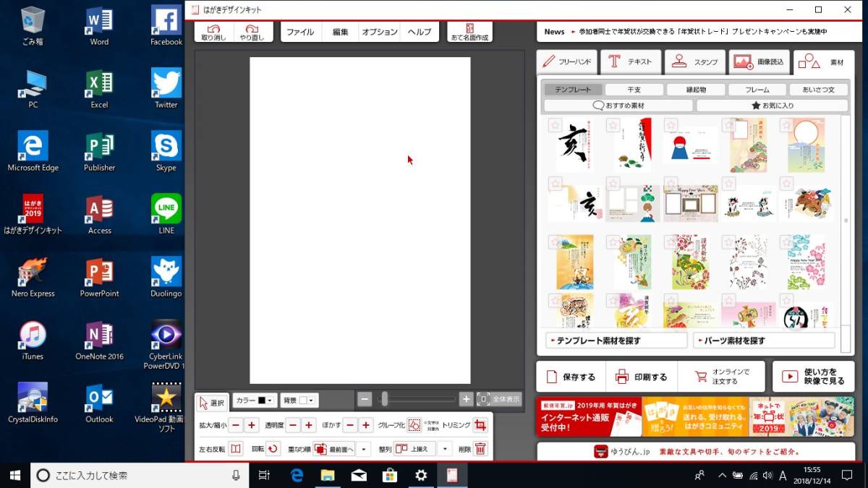Click the delete trash icon
Image resolution: width=868 pixels, height=488 pixels.
coord(480,449)
